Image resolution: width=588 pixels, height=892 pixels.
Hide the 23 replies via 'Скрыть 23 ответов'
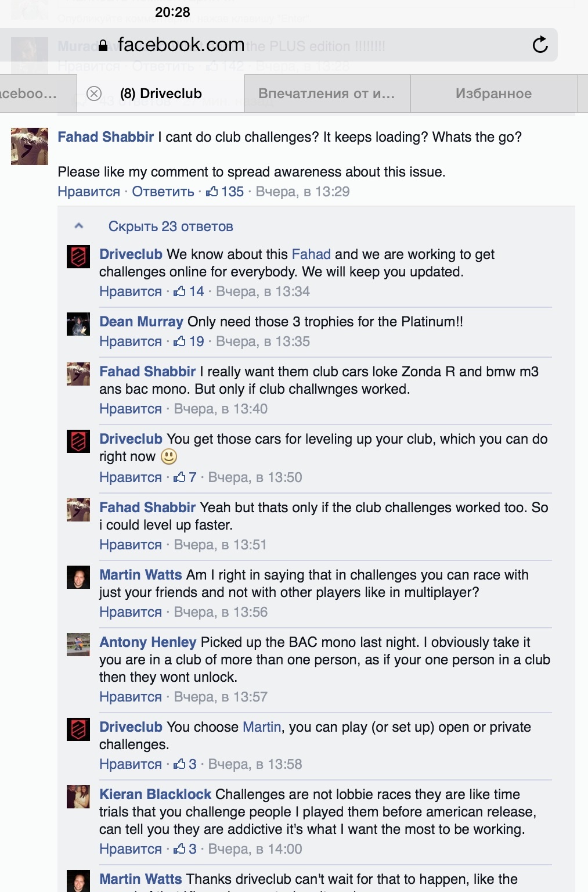171,226
